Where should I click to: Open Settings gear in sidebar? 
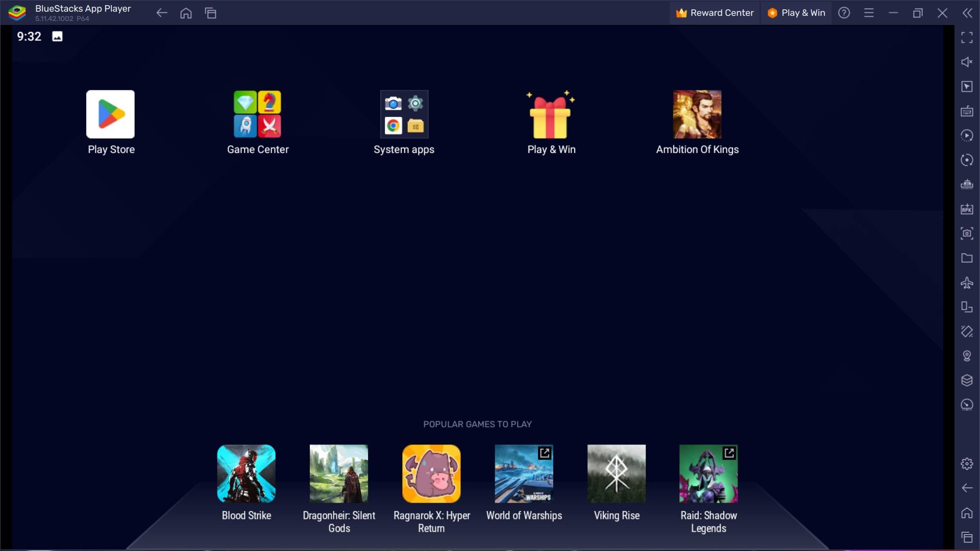coord(967,463)
